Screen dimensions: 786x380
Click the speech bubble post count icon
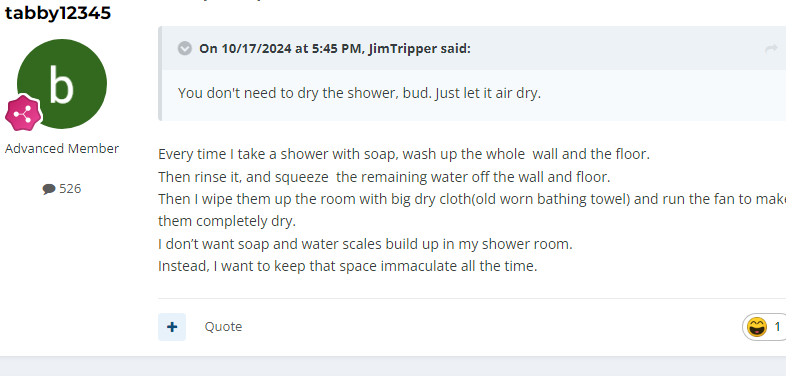click(x=49, y=189)
